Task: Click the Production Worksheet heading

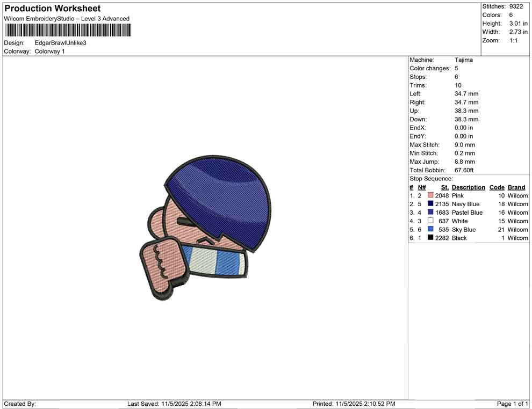Action: click(53, 9)
